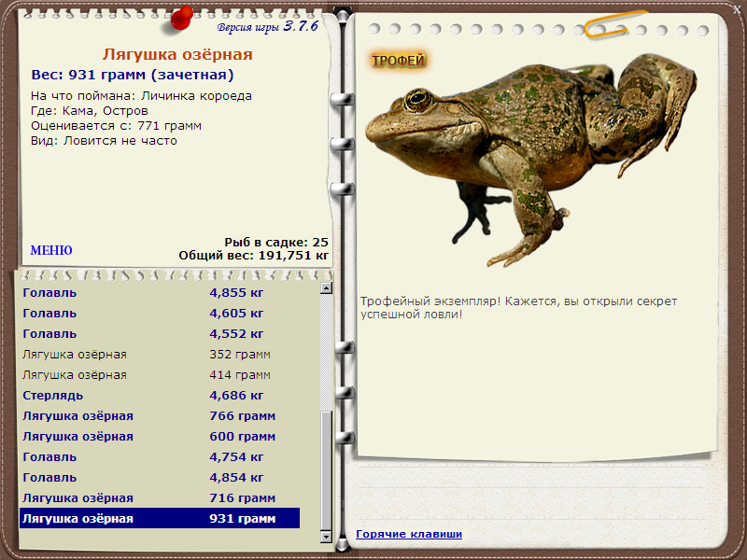Select the Лягушка озёрная 766 грамм row
Screen dimensions: 747x560
coord(160,415)
